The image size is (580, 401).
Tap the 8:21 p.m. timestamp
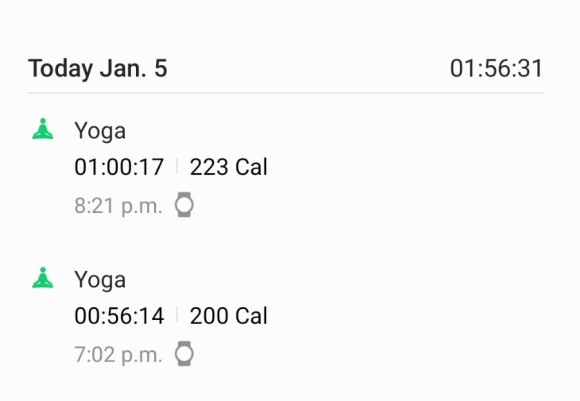click(118, 206)
